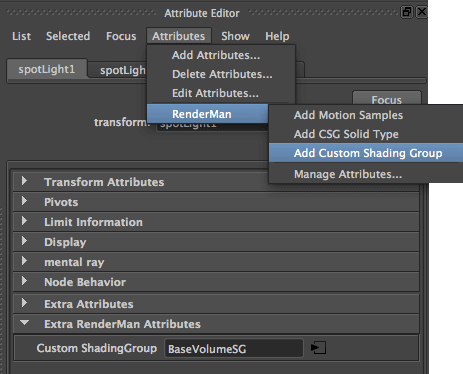Open the Show menu
The height and width of the screenshot is (374, 463).
coord(235,36)
